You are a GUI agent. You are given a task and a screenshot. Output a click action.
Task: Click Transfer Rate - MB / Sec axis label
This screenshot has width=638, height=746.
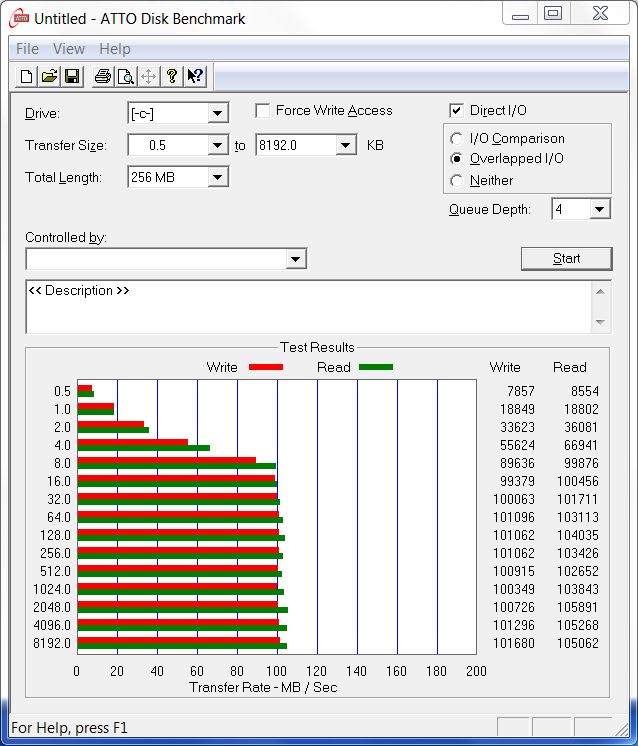point(263,687)
